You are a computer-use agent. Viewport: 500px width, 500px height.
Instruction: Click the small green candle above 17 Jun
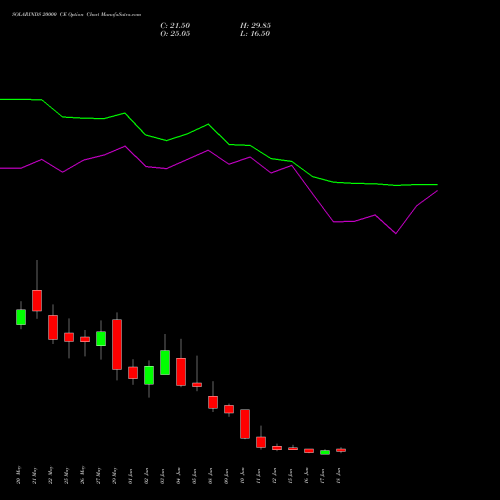point(325,452)
